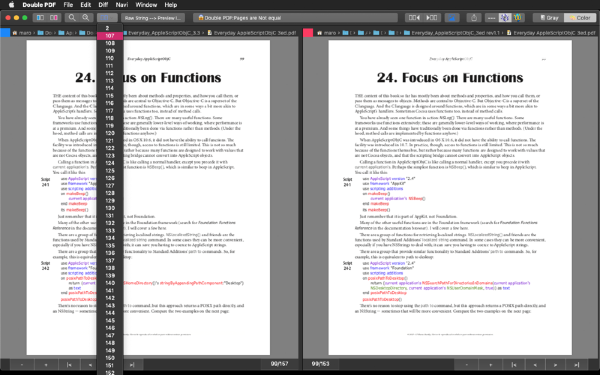Open the Window menu
This screenshot has width=600, height=375.
pos(146,5)
